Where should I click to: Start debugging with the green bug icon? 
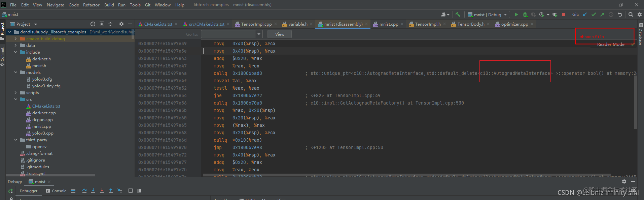click(525, 15)
